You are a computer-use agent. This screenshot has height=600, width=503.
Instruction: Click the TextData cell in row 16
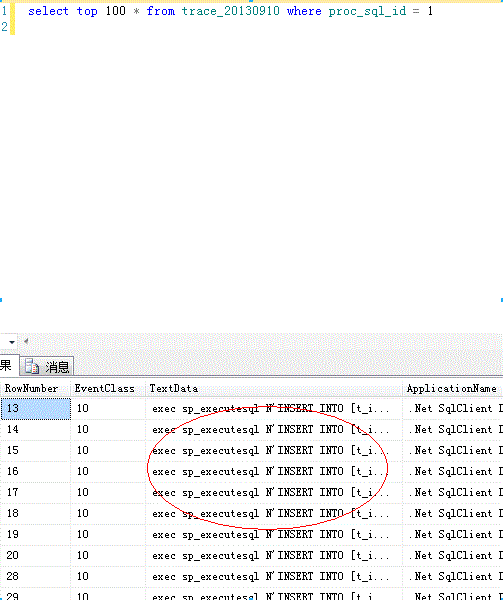point(274,472)
